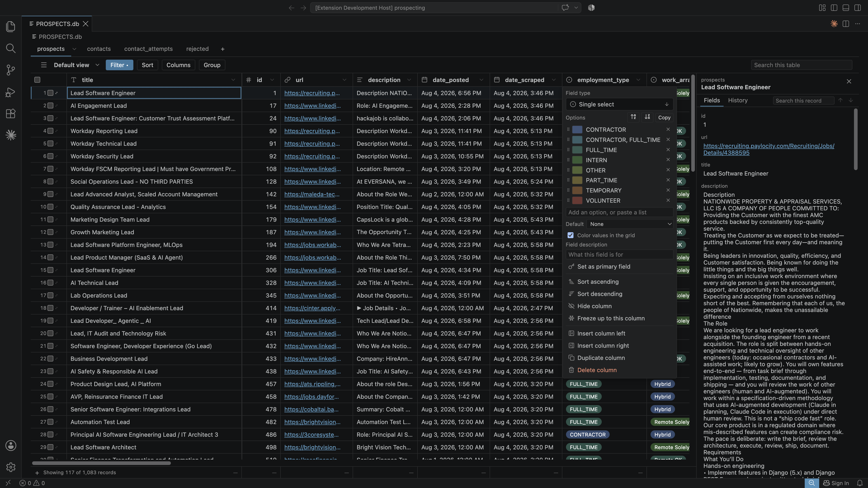This screenshot has height=488, width=868.
Task: Sort options Z to A descending
Action: [x=647, y=117]
